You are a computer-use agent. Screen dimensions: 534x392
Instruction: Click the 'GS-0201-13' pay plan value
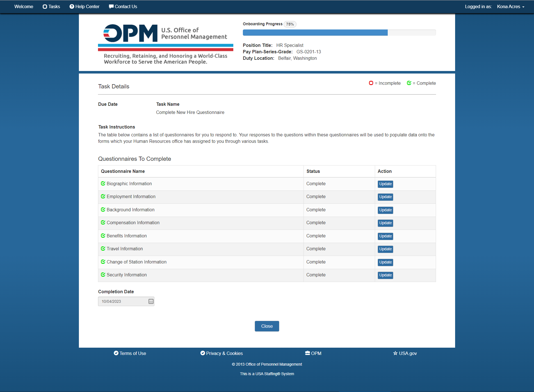pos(309,52)
